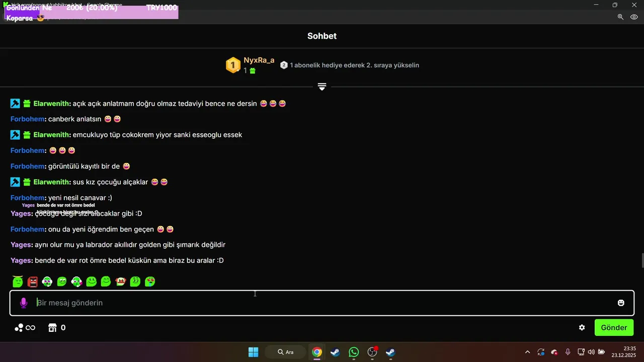Open the volume control in system tray

(x=591, y=352)
